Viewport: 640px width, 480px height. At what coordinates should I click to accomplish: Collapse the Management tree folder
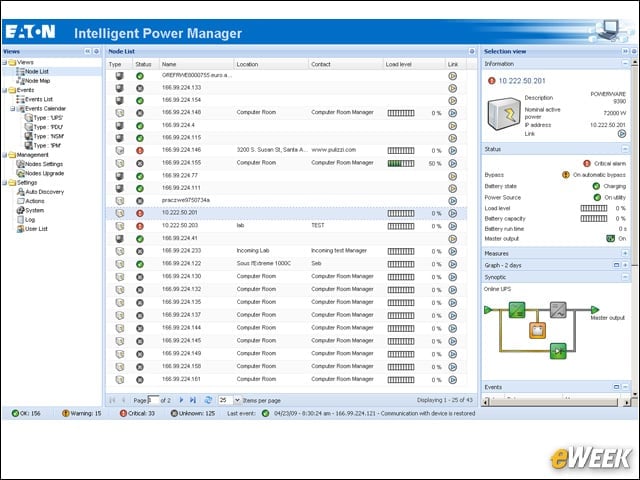click(x=4, y=155)
